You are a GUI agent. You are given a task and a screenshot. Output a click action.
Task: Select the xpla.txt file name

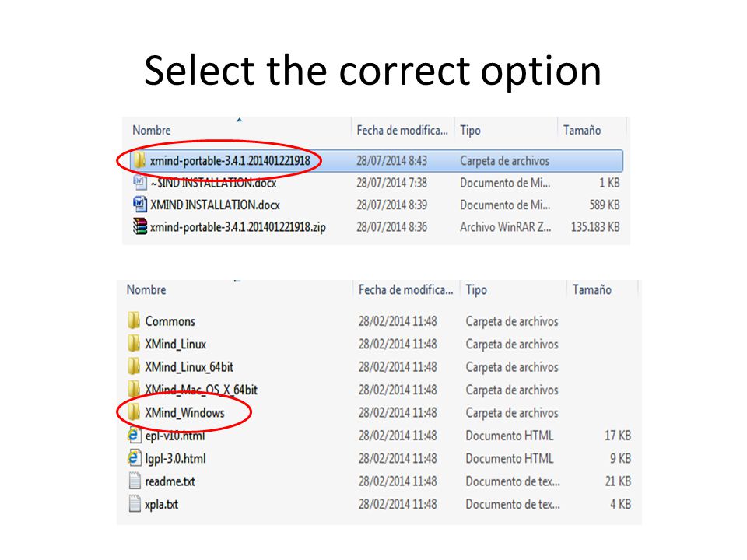coord(162,504)
